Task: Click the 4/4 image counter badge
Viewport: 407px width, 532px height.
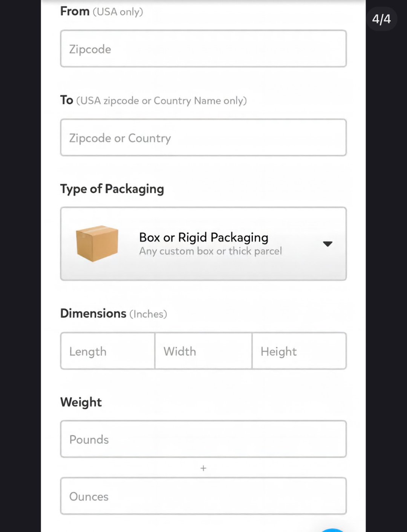Action: 381,19
